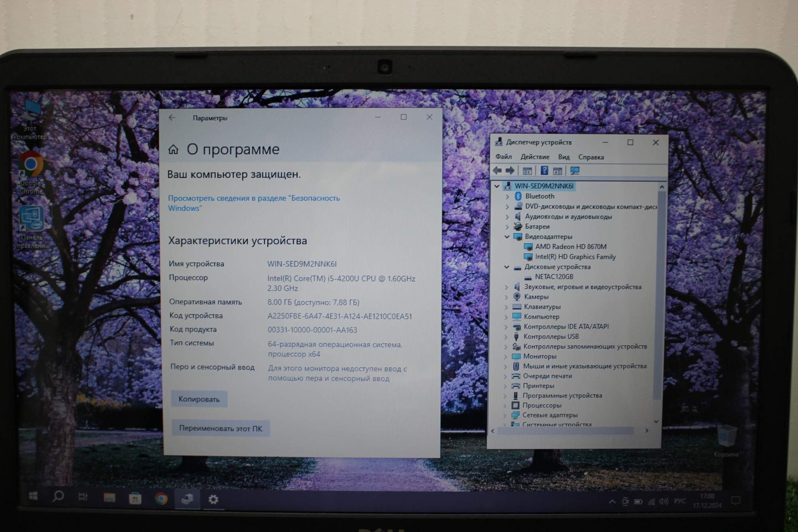Collapse the Видеоадаптеры category
Image resolution: width=798 pixels, height=532 pixels.
(507, 237)
